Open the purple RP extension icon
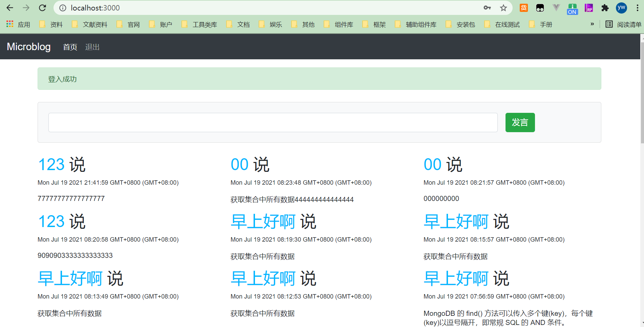Screen dimensions: 644x327 tap(589, 8)
